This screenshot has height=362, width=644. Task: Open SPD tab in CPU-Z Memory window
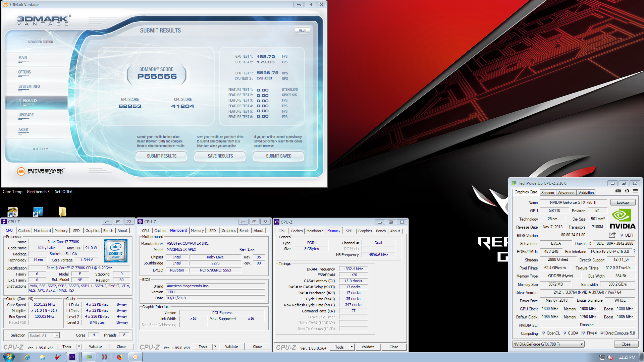(349, 231)
